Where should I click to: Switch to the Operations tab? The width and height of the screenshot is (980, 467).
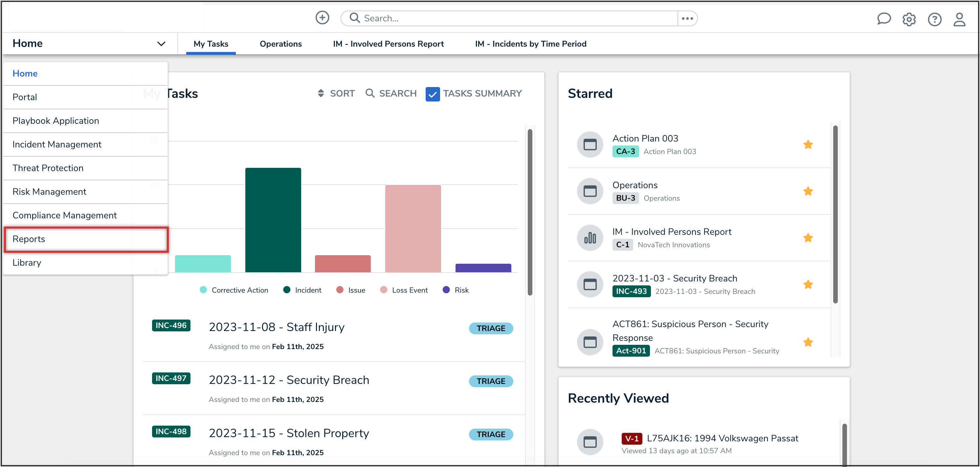280,44
